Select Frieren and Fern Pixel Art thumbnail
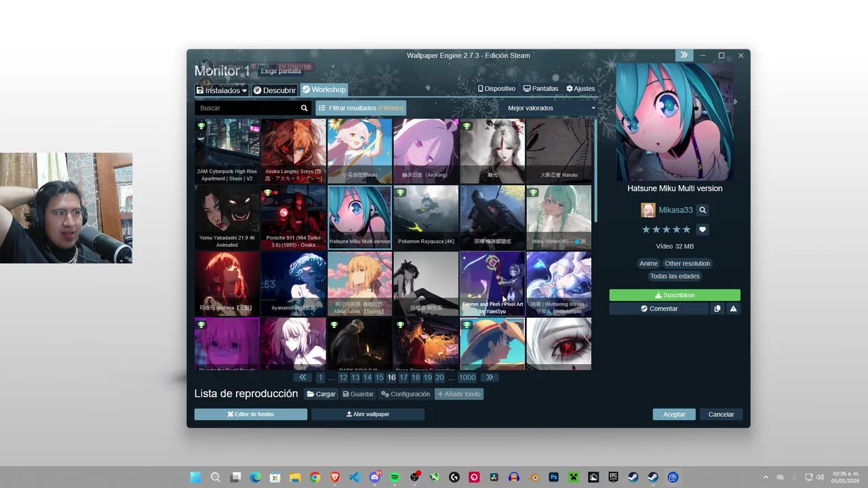Viewport: 868px width, 488px height. (x=492, y=283)
